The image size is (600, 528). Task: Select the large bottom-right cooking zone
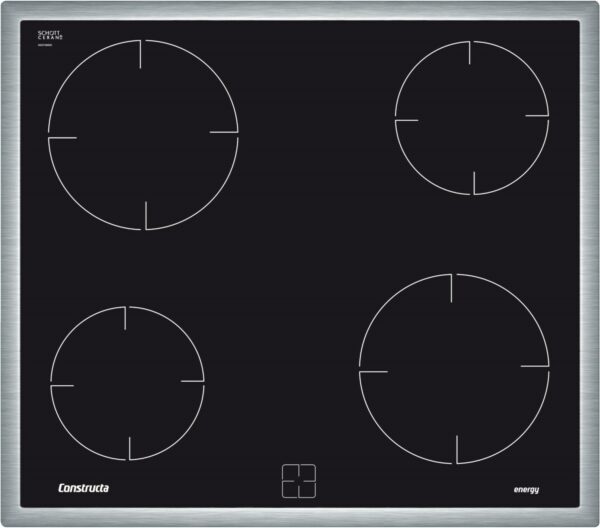pyautogui.click(x=454, y=369)
